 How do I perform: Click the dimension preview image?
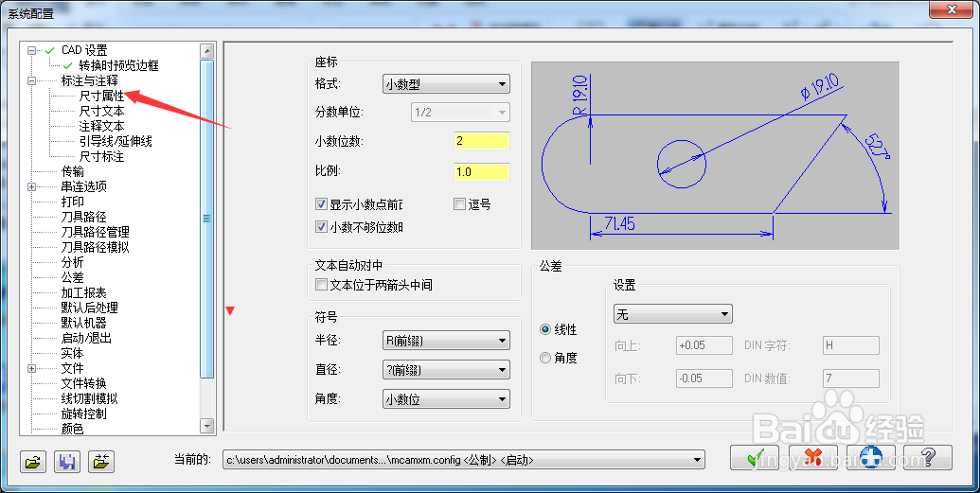point(715,155)
